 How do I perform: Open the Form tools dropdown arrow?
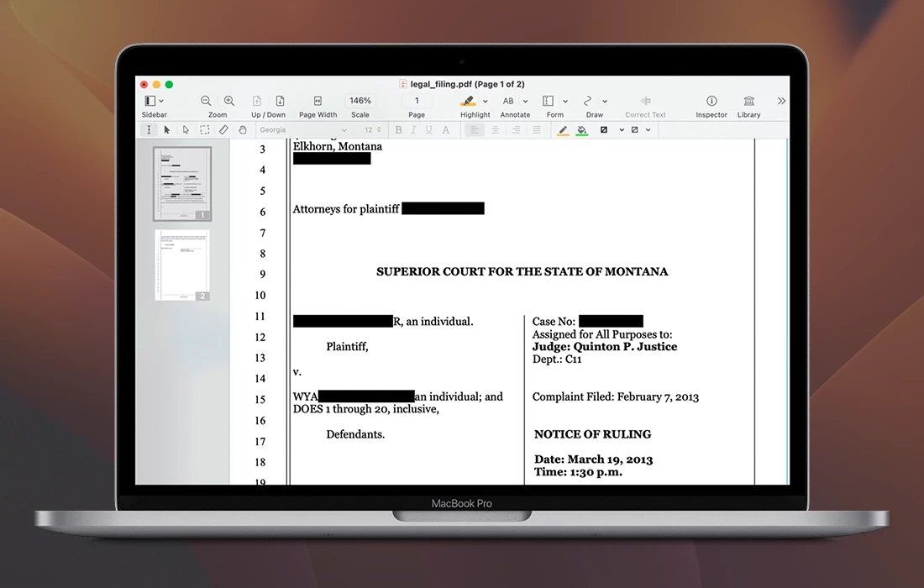pos(565,102)
